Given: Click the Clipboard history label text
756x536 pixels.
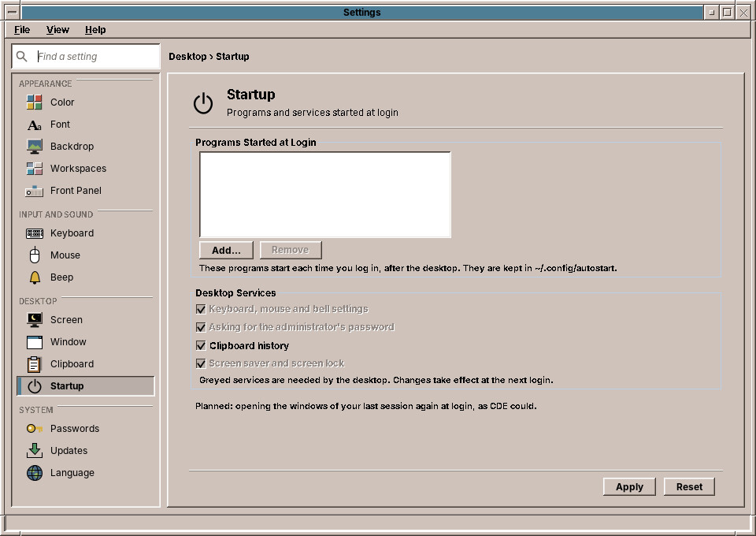Looking at the screenshot, I should click(249, 346).
